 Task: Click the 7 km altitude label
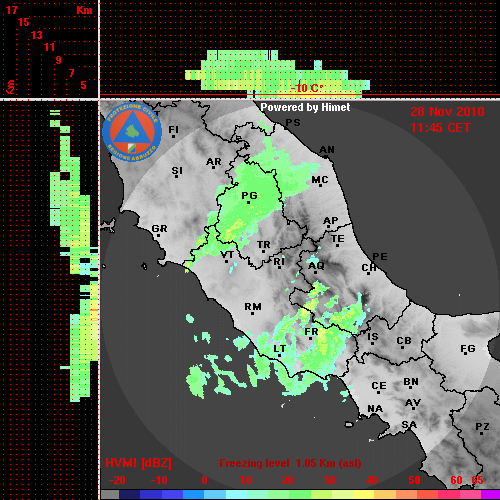71,73
